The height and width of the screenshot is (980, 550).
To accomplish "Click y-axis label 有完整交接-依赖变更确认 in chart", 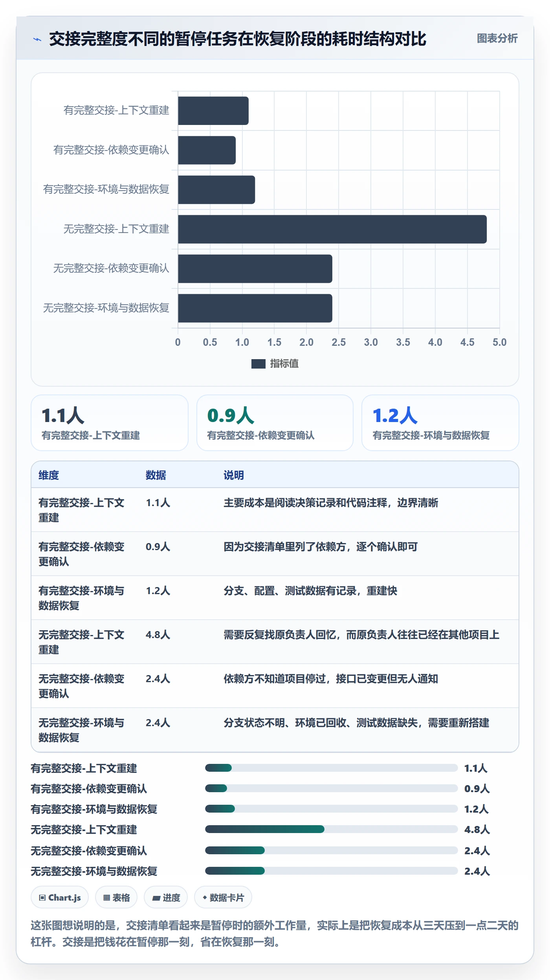I will [111, 150].
